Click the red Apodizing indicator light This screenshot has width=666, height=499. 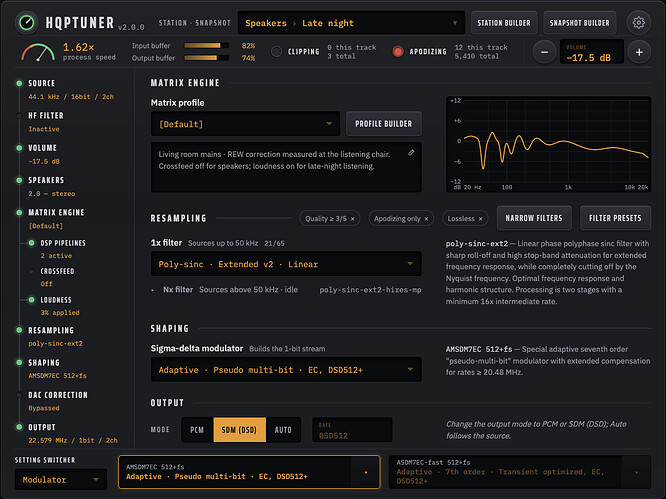tap(398, 51)
